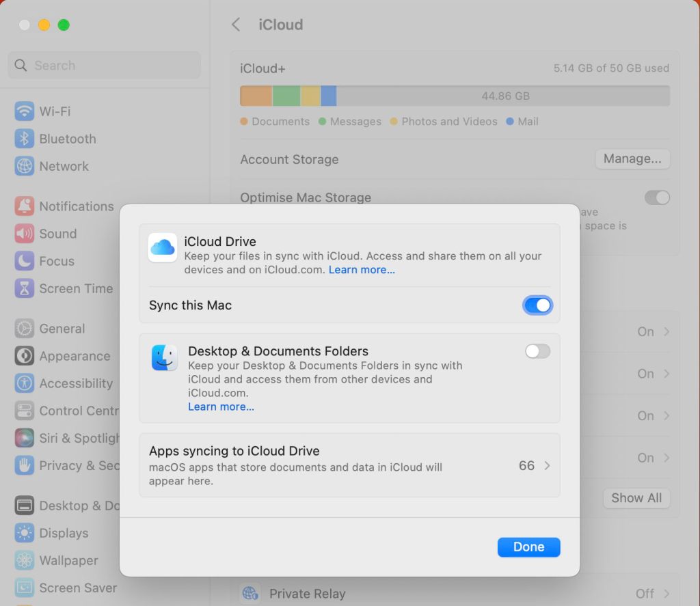Expand Apps syncing to iCloud Drive chevron
The image size is (700, 606).
coord(547,466)
